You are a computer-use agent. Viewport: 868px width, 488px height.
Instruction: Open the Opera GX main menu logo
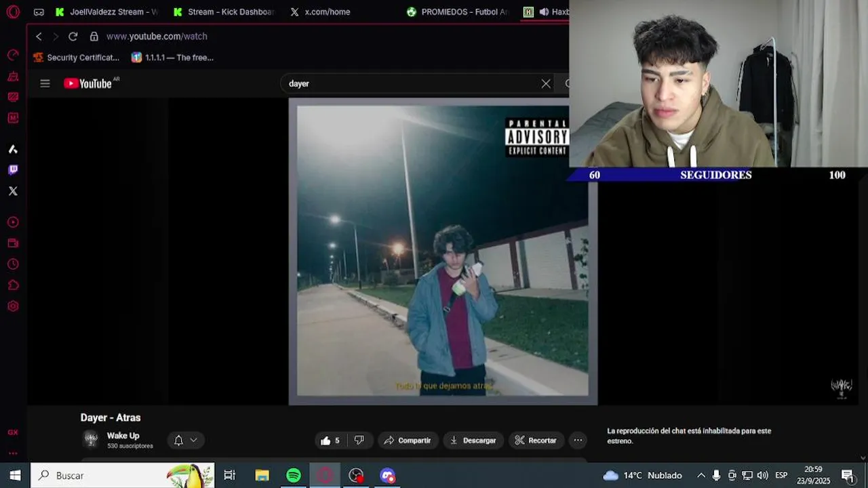click(13, 12)
